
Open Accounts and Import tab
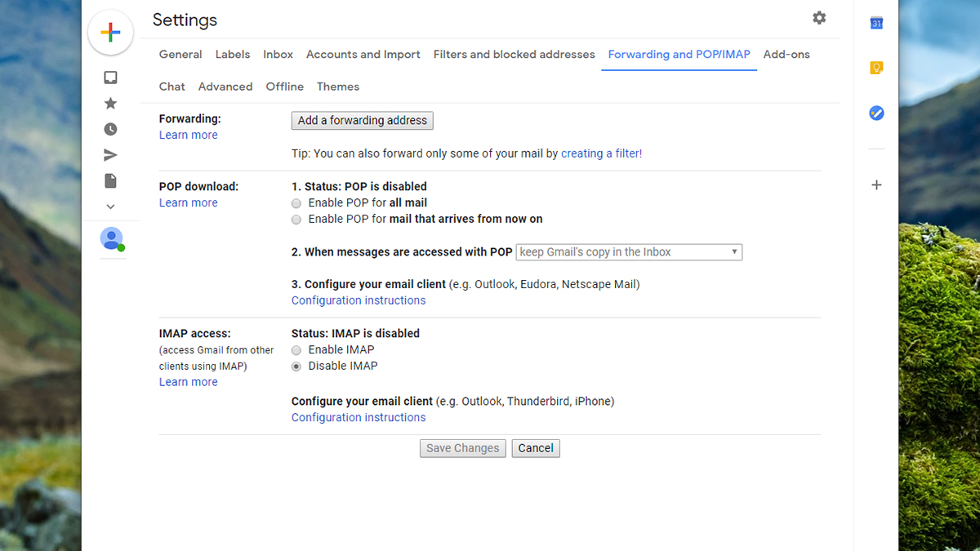coord(363,55)
